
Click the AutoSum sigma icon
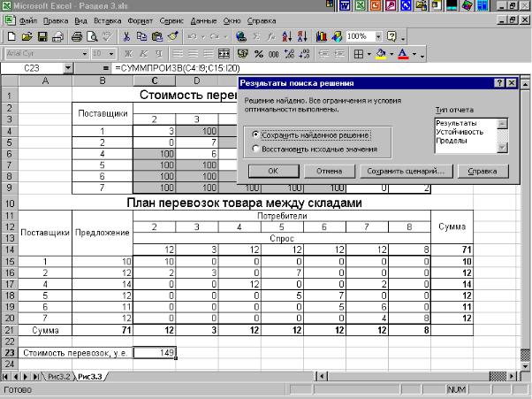pos(257,36)
